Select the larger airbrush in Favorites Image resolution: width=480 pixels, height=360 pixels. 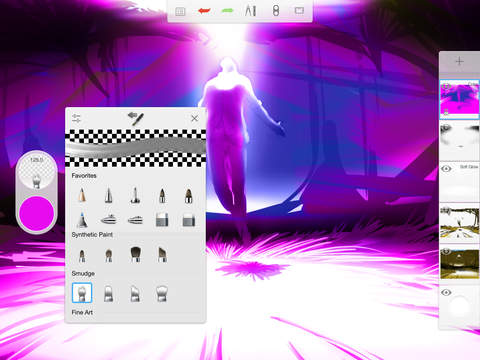[108, 219]
